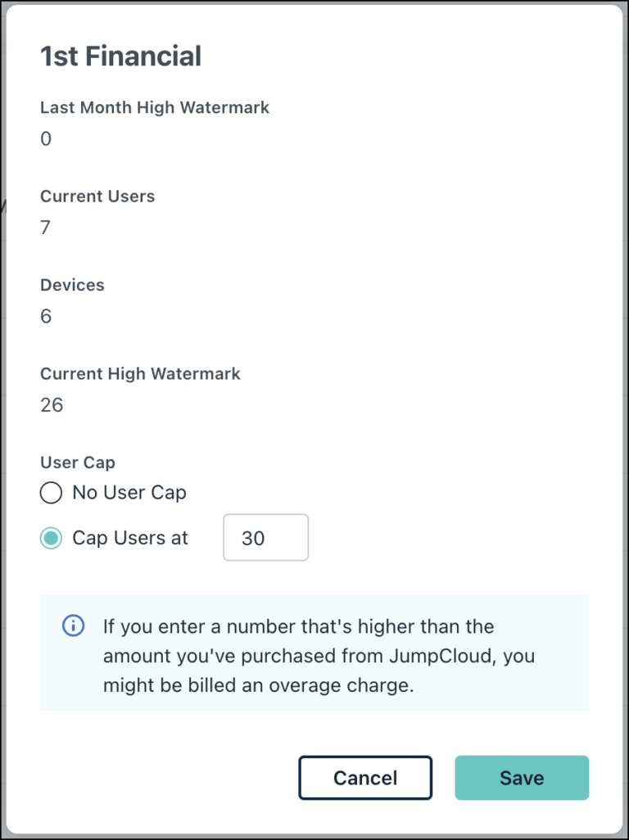Select the No User Cap radio button
Viewport: 629px width, 840px height.
pyautogui.click(x=51, y=493)
